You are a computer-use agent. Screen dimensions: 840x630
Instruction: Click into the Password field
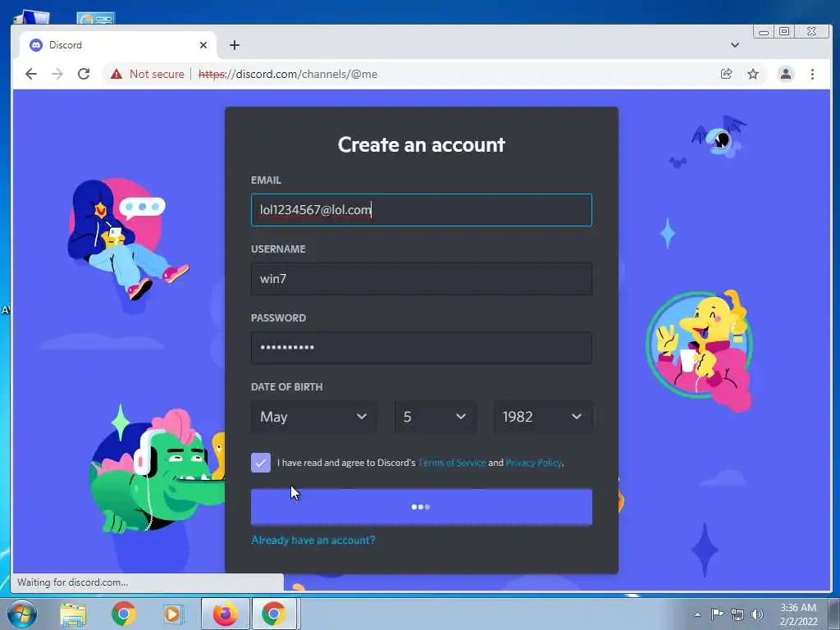coord(422,348)
